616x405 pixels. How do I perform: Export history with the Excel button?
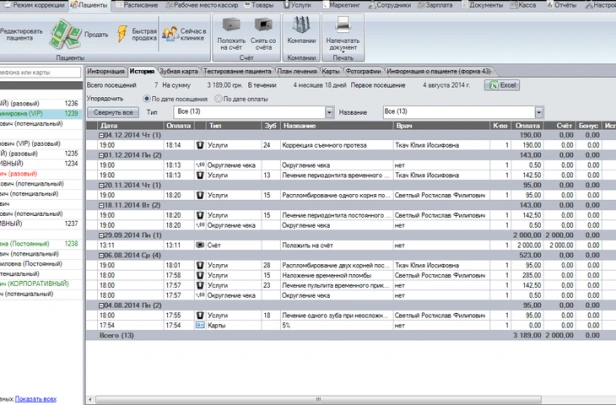[x=502, y=85]
